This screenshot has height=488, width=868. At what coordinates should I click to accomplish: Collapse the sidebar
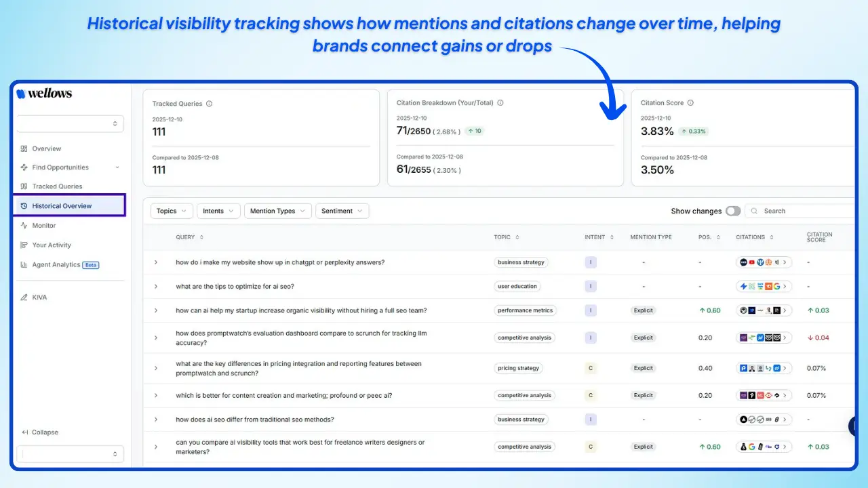point(40,432)
